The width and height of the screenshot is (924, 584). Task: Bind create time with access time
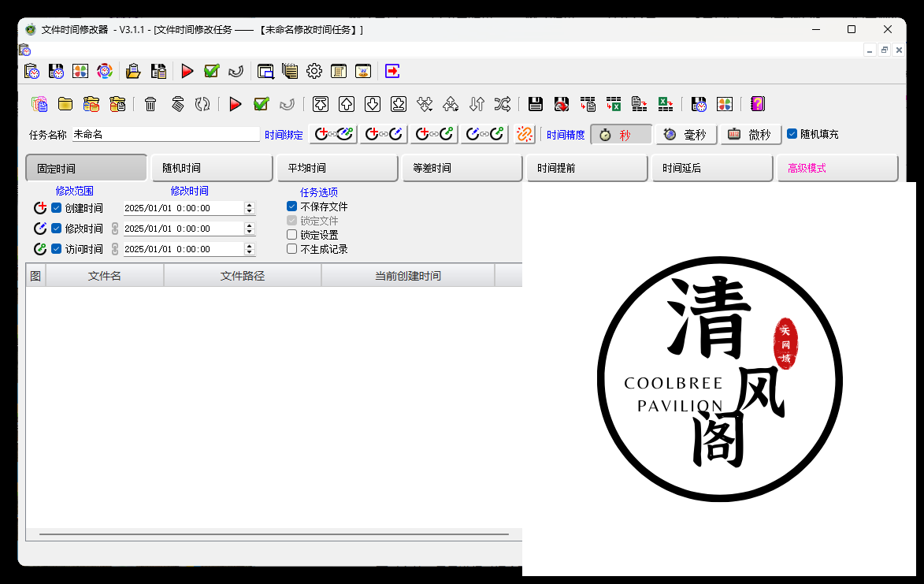click(434, 134)
